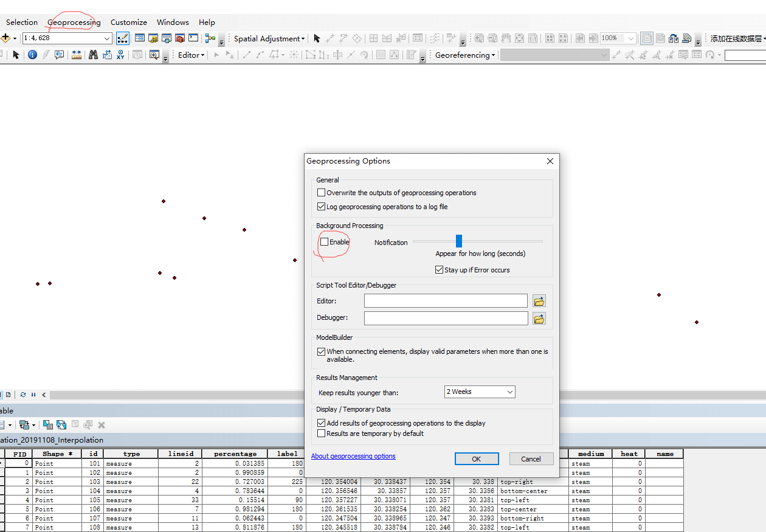This screenshot has height=532, width=766.
Task: Click the Browse folder icon beside Debugger
Action: click(539, 319)
